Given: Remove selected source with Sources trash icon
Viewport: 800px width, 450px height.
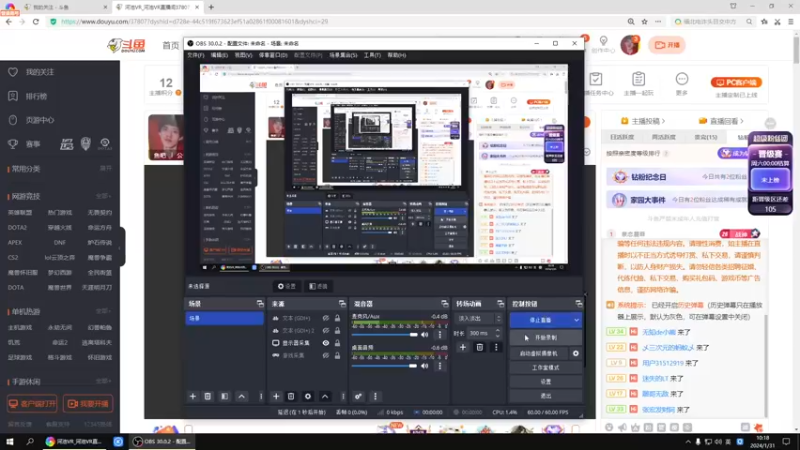Looking at the screenshot, I should click(x=291, y=396).
